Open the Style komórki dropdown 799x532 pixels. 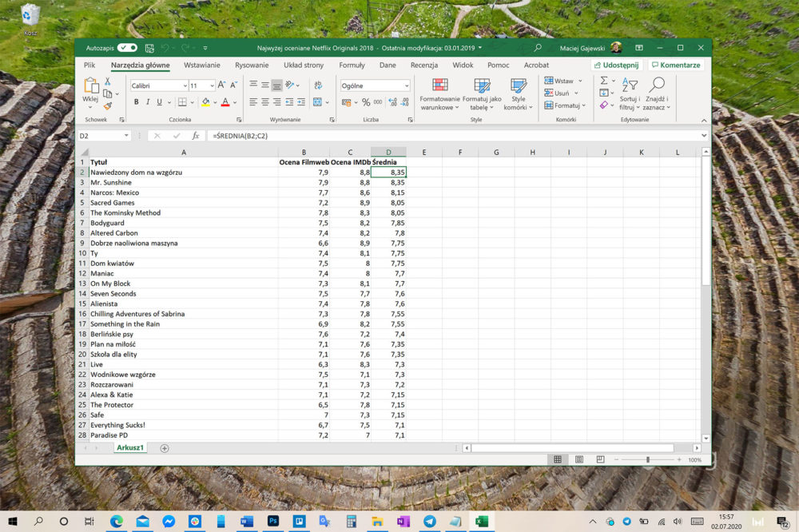coord(519,93)
